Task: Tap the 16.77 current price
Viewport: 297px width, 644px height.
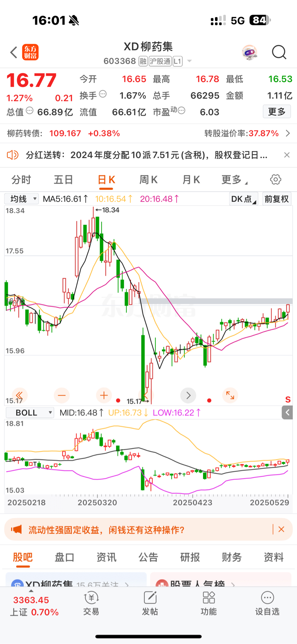Action: (x=31, y=80)
